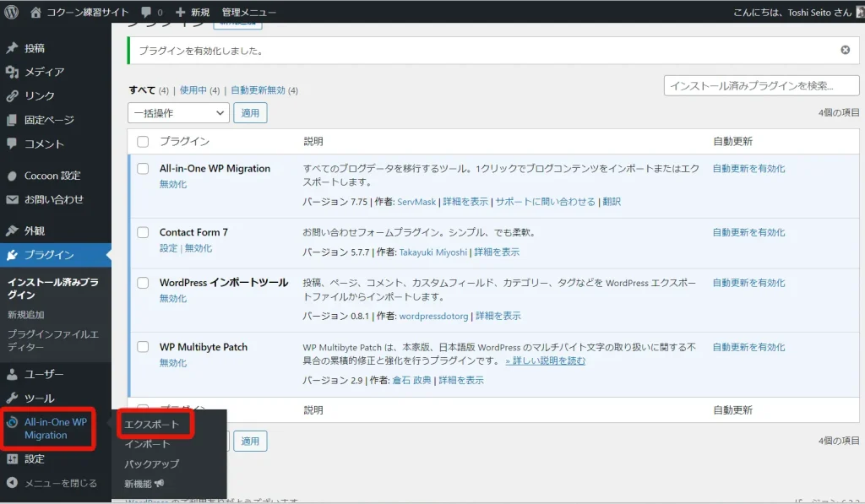Open the 管理メニュー admin bar menu
The image size is (865, 504).
pyautogui.click(x=249, y=12)
